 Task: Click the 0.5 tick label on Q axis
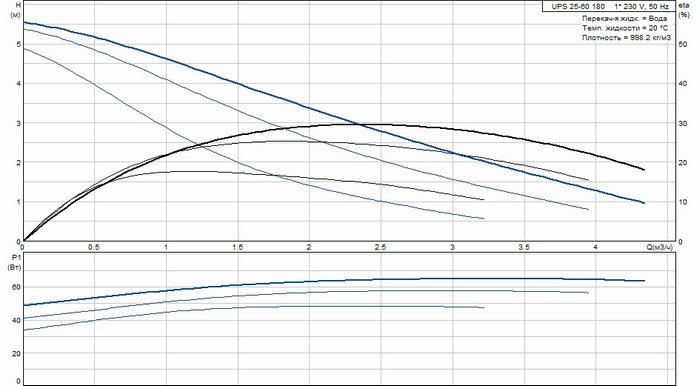point(94,247)
